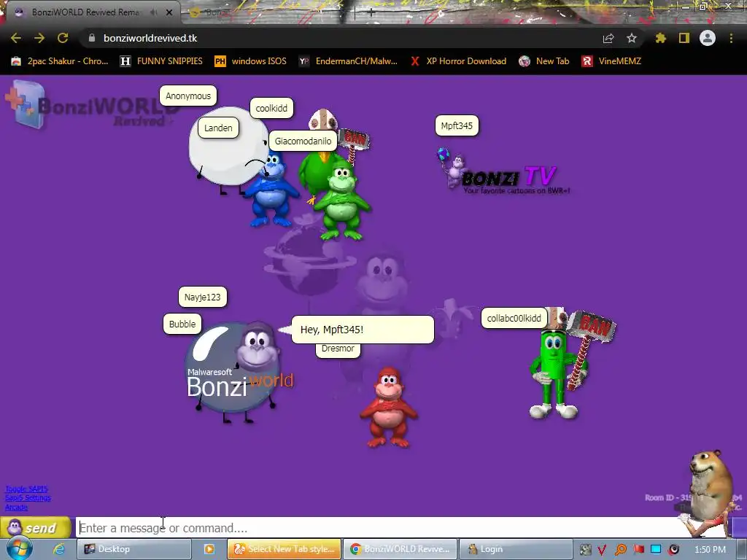Click the Mpft345 name tag
The image size is (747, 560).
(x=457, y=125)
